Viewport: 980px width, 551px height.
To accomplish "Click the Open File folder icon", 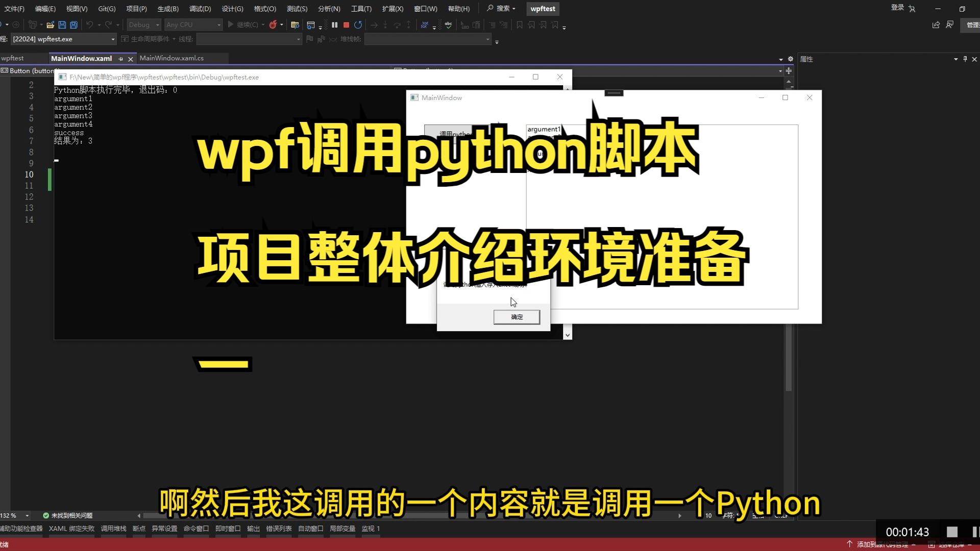I will coord(50,24).
